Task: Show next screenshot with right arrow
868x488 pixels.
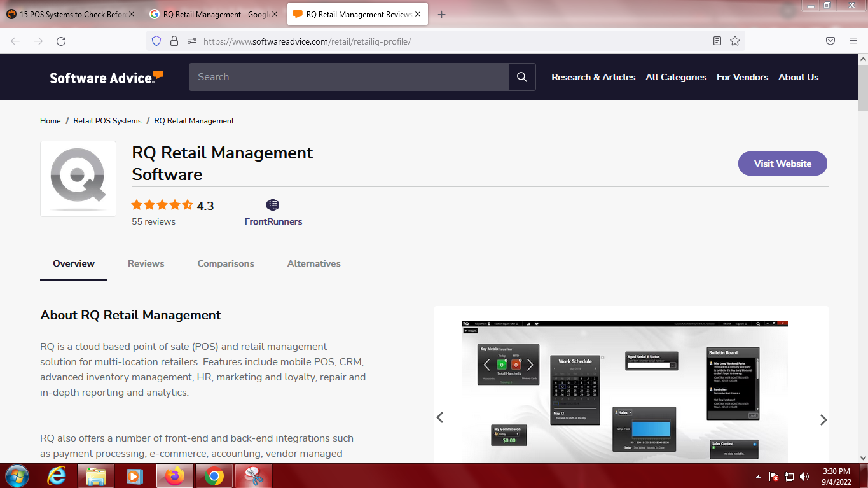Action: [823, 420]
